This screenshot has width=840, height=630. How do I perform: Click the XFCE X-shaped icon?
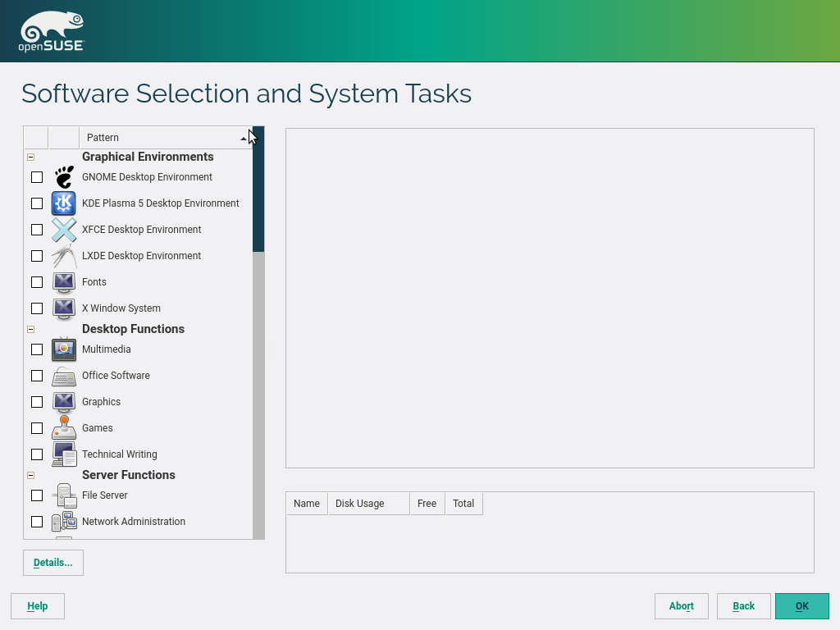click(x=64, y=230)
